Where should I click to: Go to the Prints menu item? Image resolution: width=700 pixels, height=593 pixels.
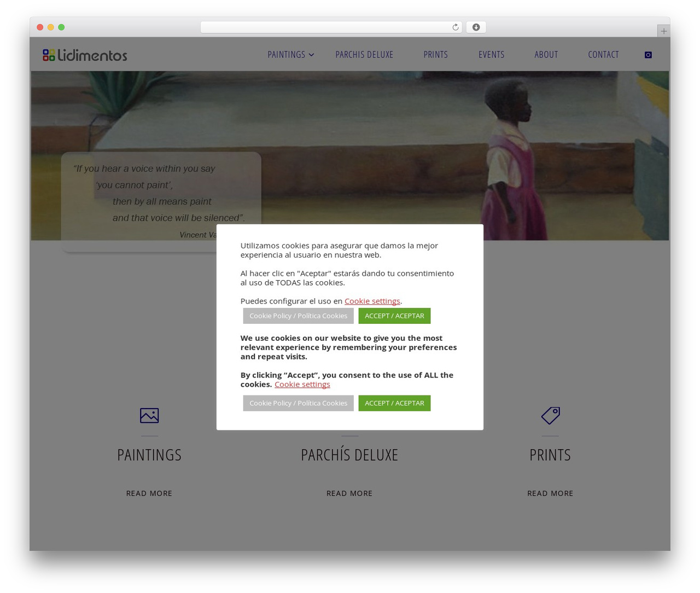(x=435, y=55)
